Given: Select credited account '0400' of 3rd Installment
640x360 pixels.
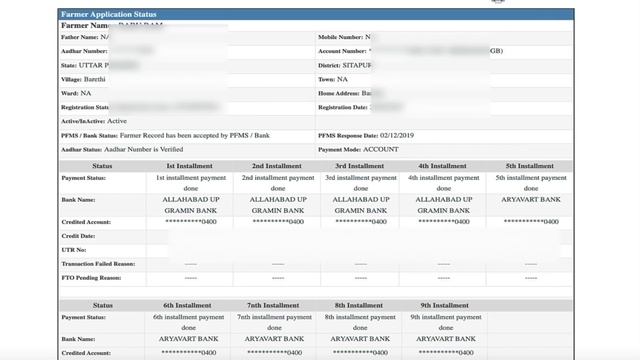Looking at the screenshot, I should point(361,222).
